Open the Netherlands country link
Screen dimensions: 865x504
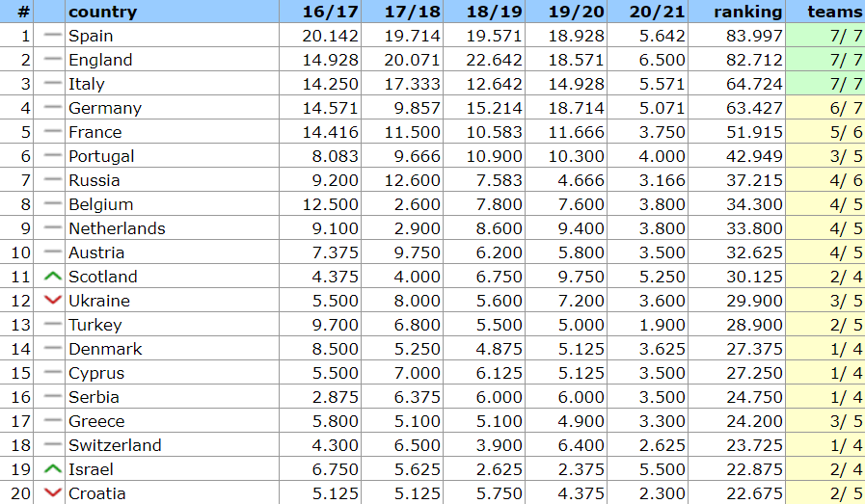117,228
